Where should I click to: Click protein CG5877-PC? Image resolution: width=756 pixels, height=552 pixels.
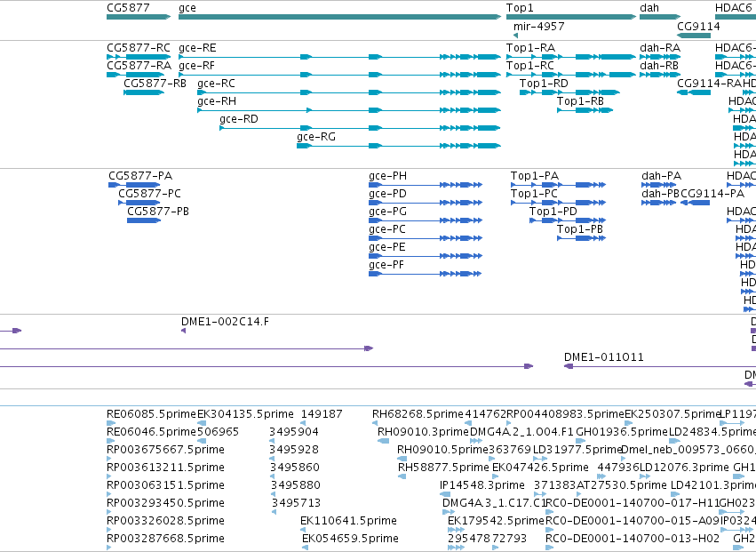(x=139, y=203)
